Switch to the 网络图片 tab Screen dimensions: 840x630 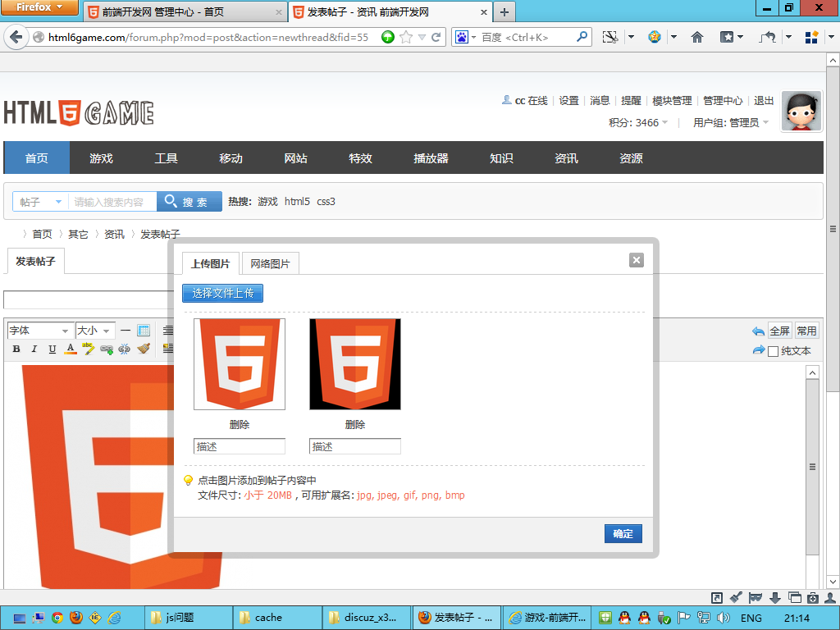[270, 263]
